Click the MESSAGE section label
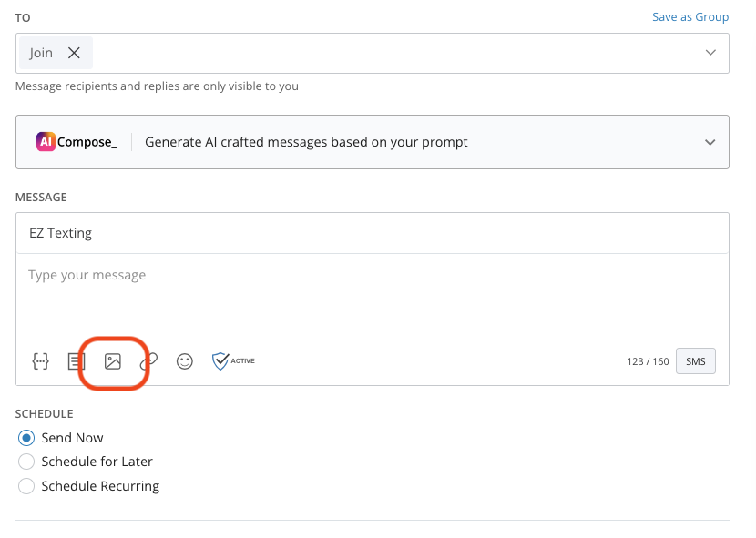 [41, 197]
